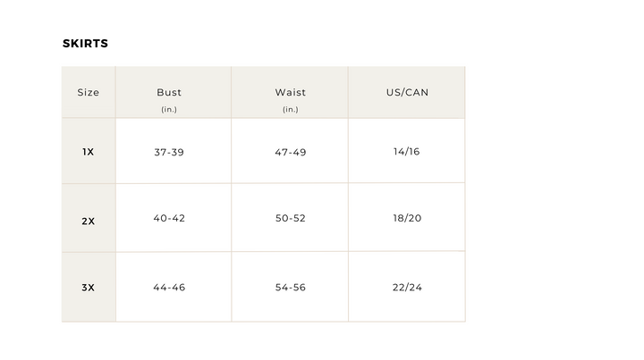Select the 2X size row label
This screenshot has width=644, height=360.
click(89, 220)
